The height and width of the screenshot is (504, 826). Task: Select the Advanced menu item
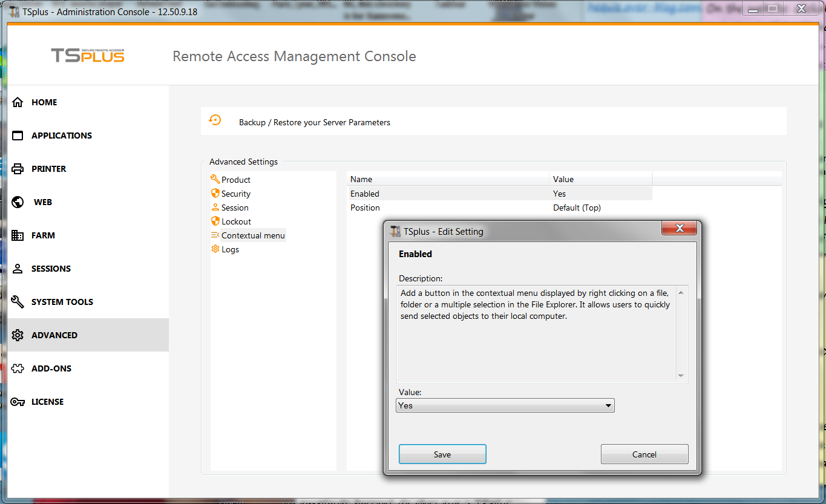tap(54, 335)
